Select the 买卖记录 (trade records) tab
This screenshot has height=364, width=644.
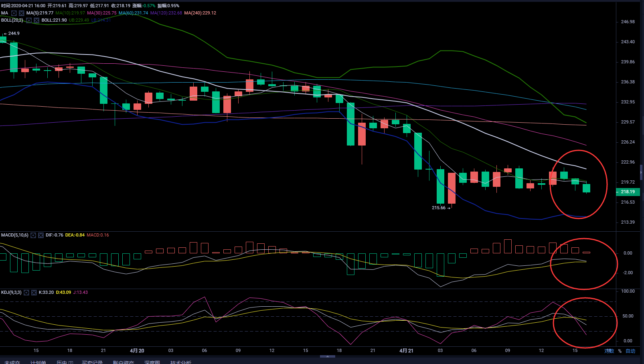click(x=92, y=362)
